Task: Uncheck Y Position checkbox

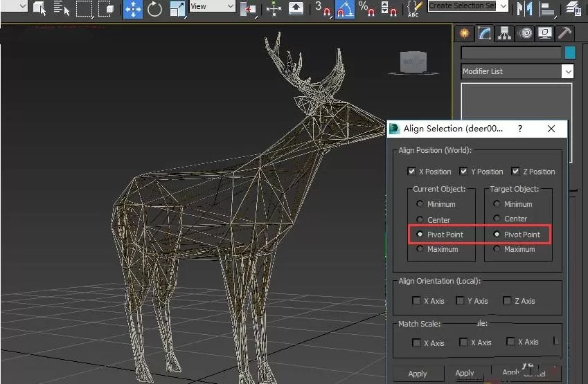Action: click(463, 172)
